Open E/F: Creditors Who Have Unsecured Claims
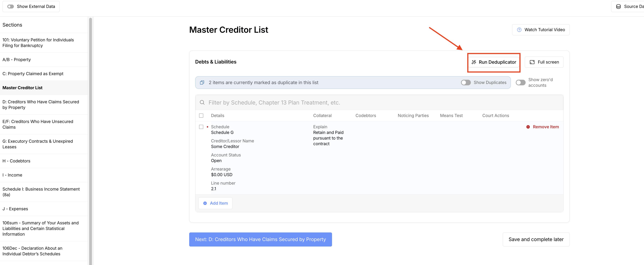644x265 pixels. click(x=44, y=124)
